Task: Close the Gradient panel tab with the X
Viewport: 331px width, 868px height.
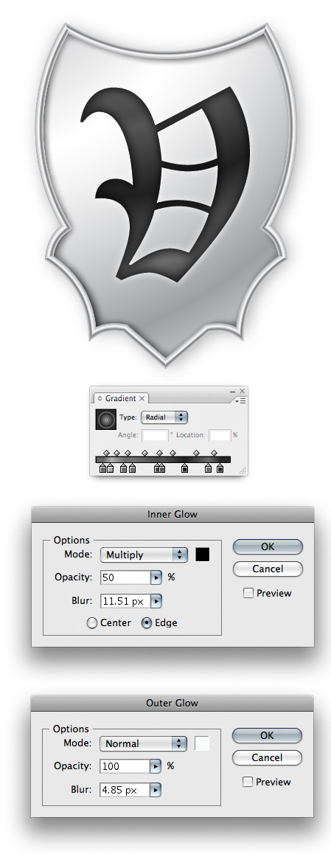Action: click(142, 398)
